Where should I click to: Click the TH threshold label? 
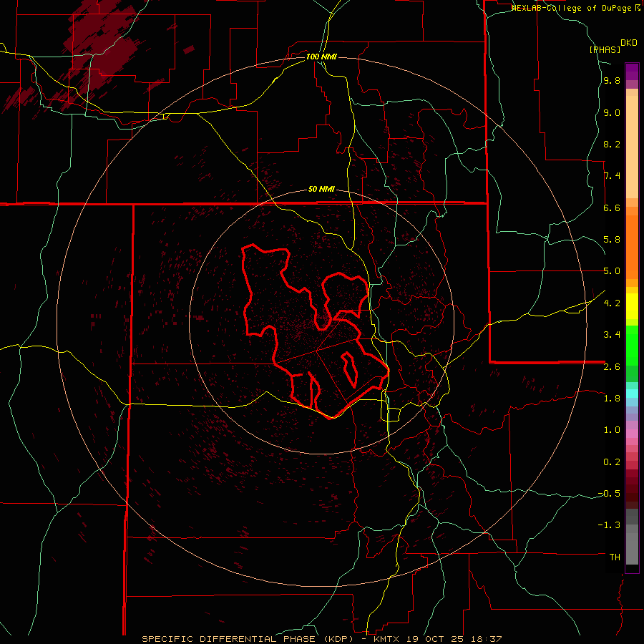[615, 557]
